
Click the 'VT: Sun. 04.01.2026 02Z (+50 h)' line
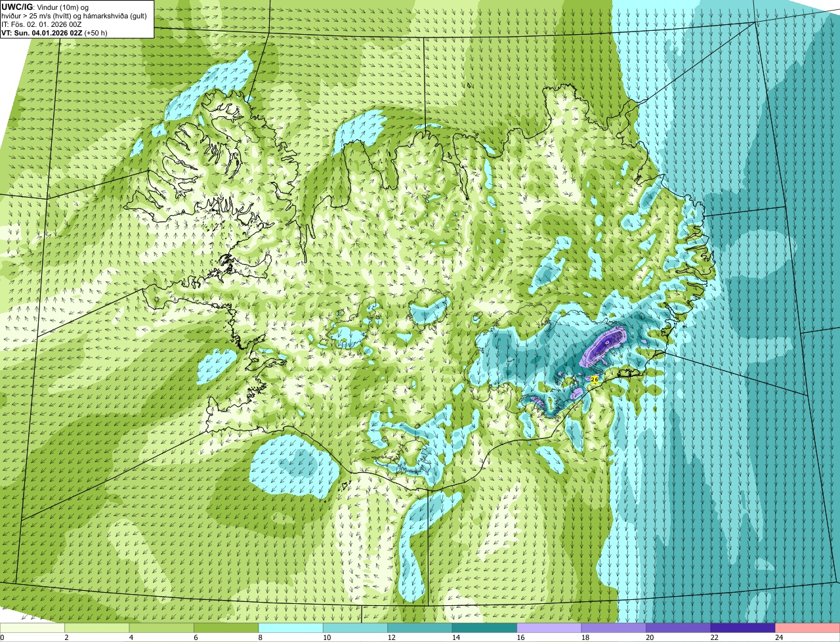[x=54, y=32]
